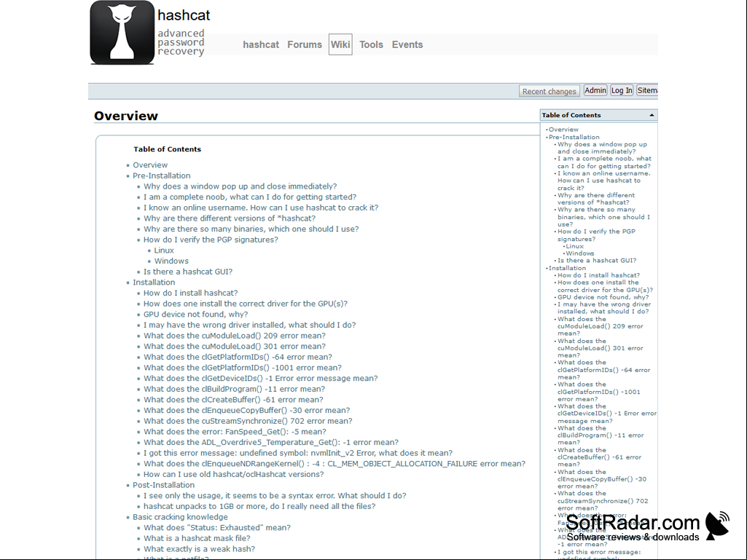The width and height of the screenshot is (747, 560).
Task: Open the sidebar Installation link
Action: 567,268
